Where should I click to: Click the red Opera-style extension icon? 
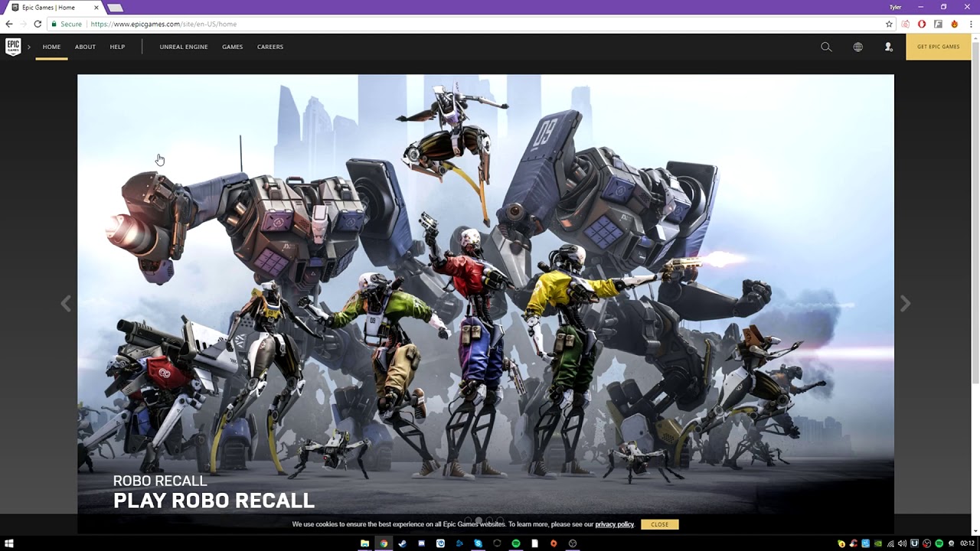pyautogui.click(x=922, y=24)
